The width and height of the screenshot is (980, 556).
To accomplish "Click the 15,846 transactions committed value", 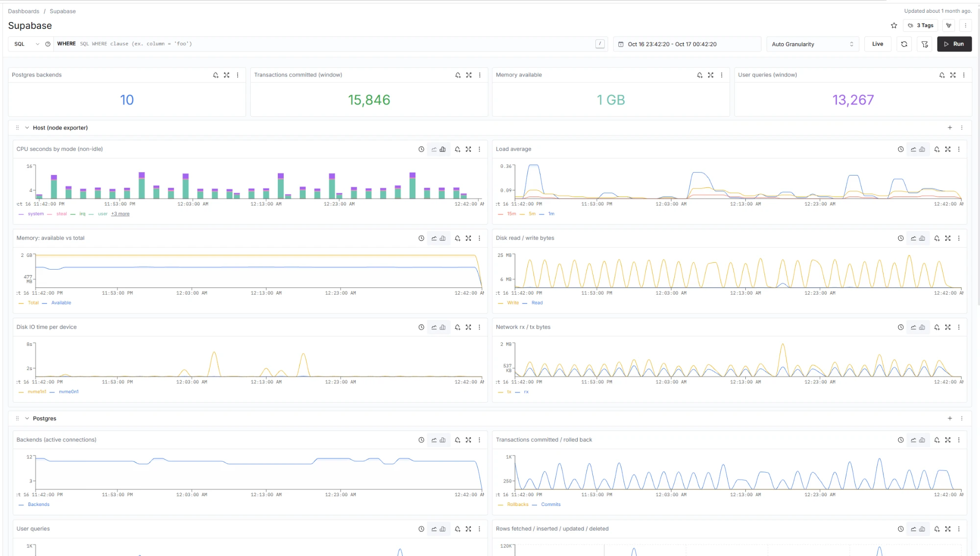I will pos(369,101).
